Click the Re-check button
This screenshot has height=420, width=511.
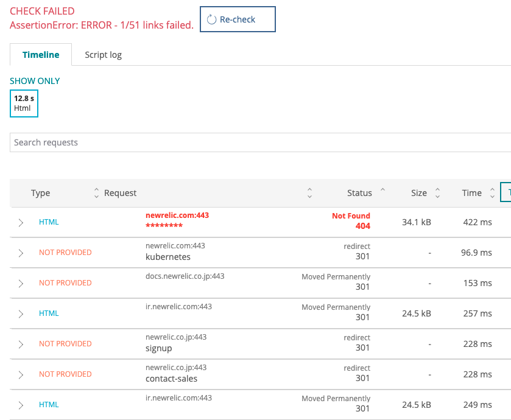[x=238, y=19]
